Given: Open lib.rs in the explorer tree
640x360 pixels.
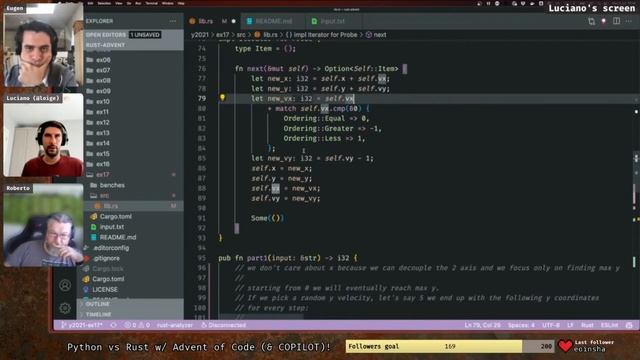Looking at the screenshot, I should (x=111, y=206).
